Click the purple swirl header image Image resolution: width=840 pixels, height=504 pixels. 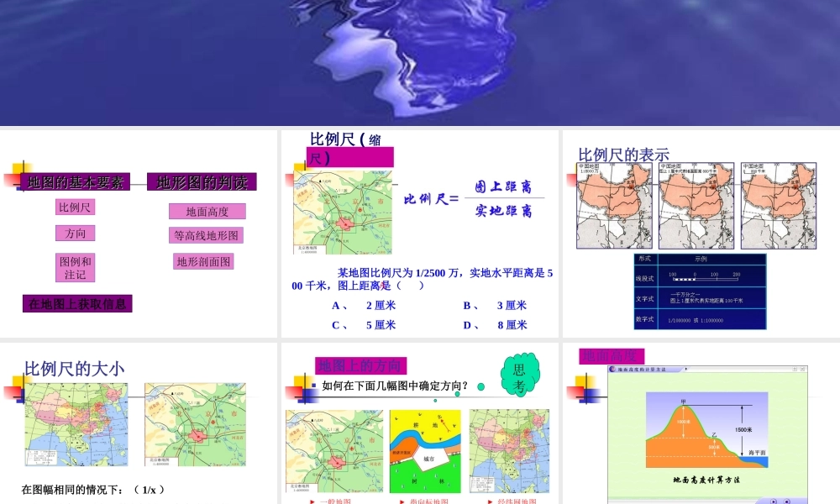pyautogui.click(x=420, y=63)
